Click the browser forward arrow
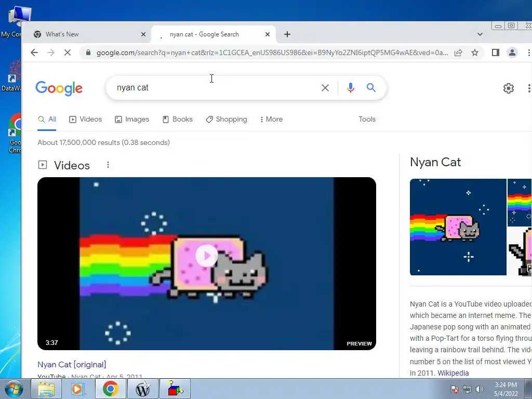 click(x=51, y=52)
